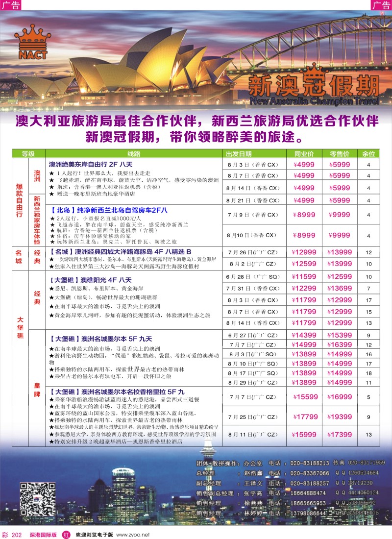Click the ¥12299 trade price

point(304,289)
